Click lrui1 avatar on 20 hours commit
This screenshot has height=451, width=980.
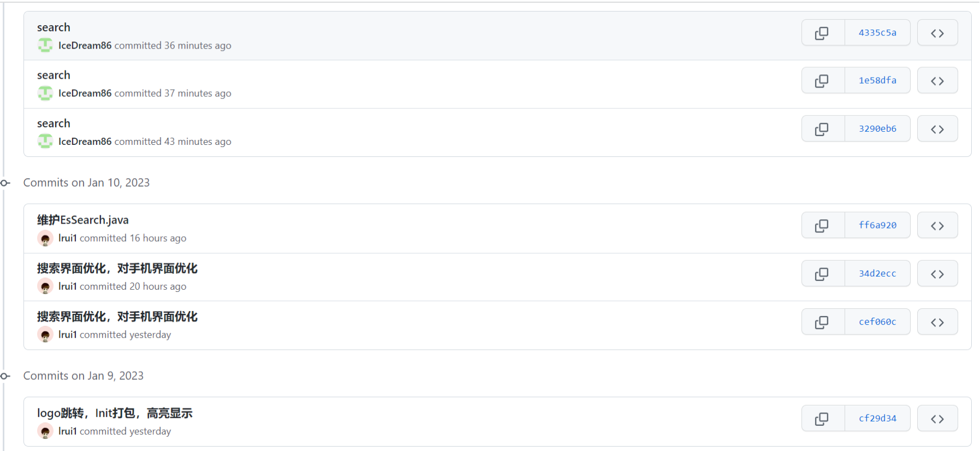[45, 286]
